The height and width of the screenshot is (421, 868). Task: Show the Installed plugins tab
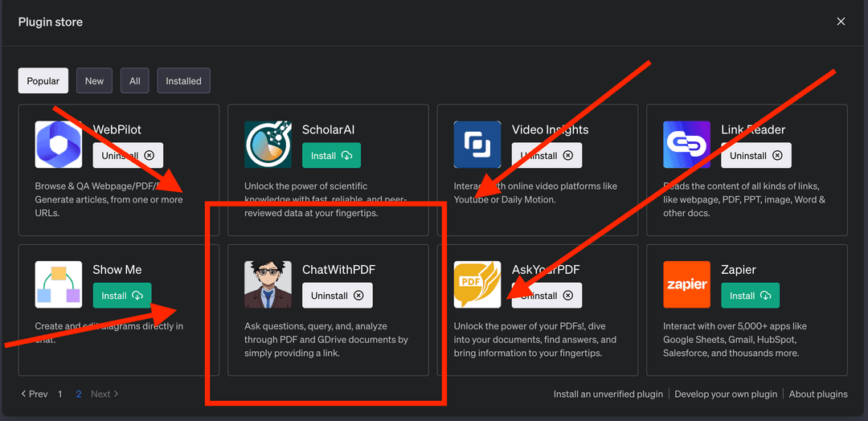183,81
